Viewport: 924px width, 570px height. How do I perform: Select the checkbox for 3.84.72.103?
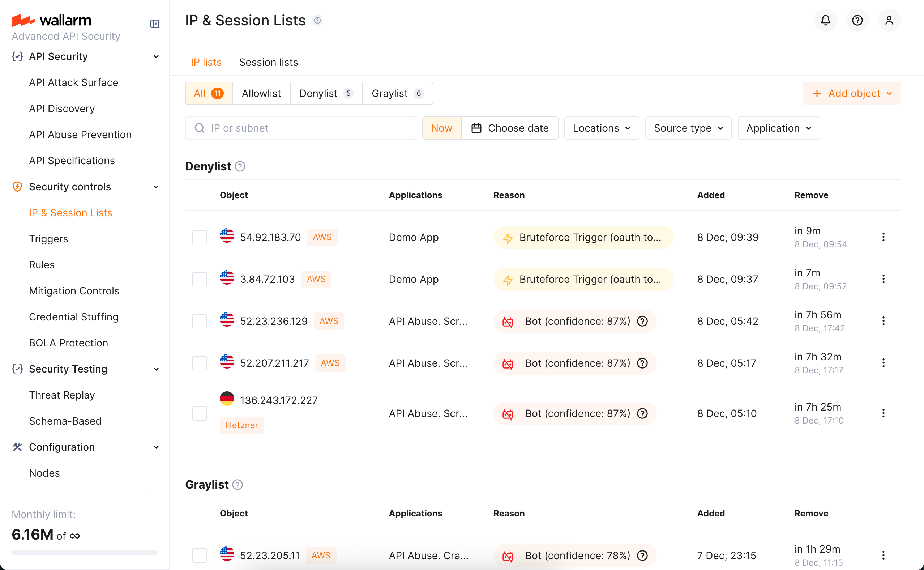tap(199, 279)
